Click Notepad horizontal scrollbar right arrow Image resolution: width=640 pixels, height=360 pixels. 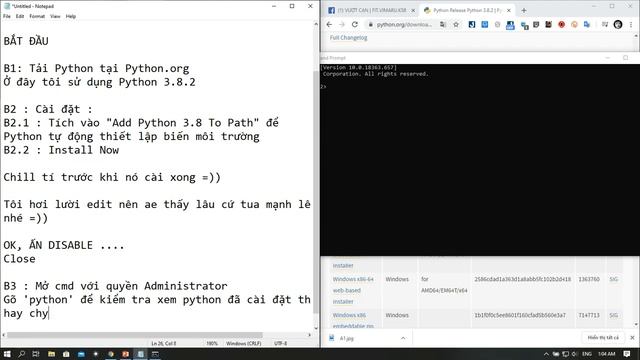(309, 335)
